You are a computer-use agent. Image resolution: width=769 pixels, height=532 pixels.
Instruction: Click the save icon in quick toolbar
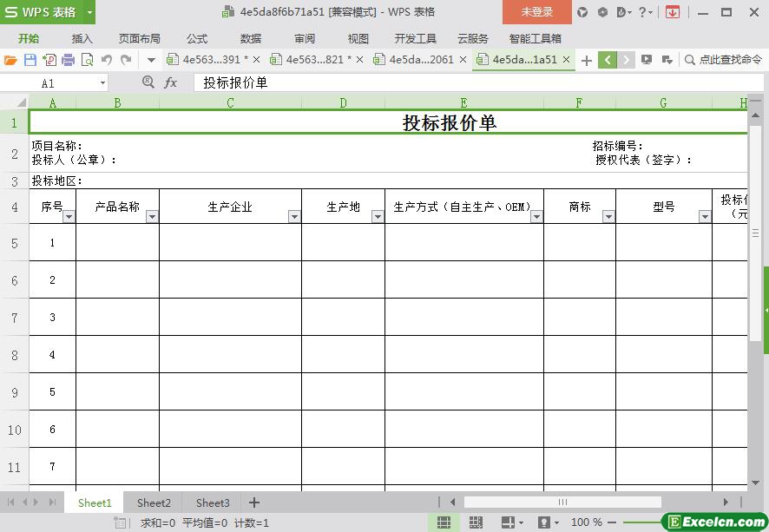[30, 60]
